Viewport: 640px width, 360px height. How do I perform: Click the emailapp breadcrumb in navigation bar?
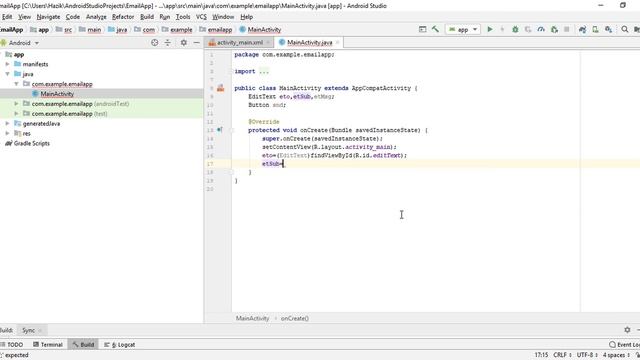(x=220, y=30)
